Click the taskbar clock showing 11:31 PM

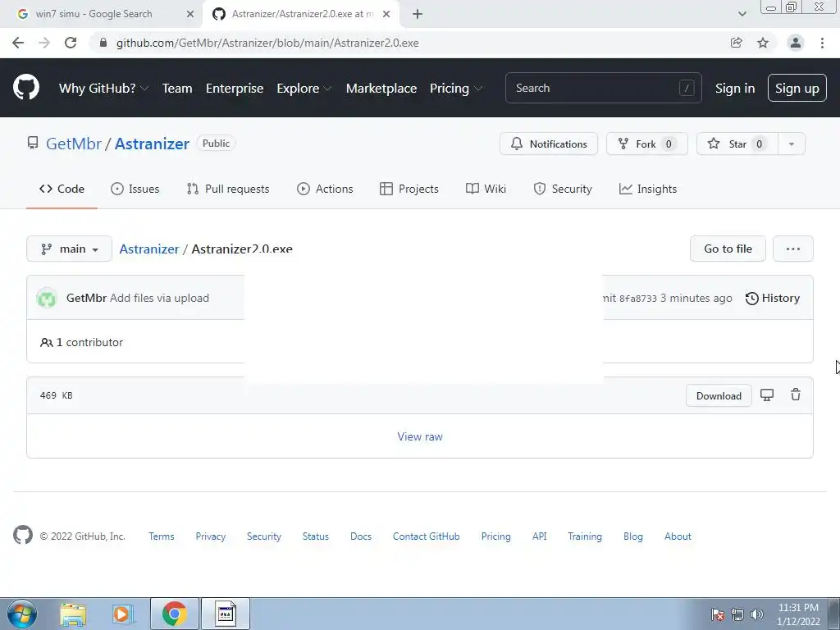[798, 614]
